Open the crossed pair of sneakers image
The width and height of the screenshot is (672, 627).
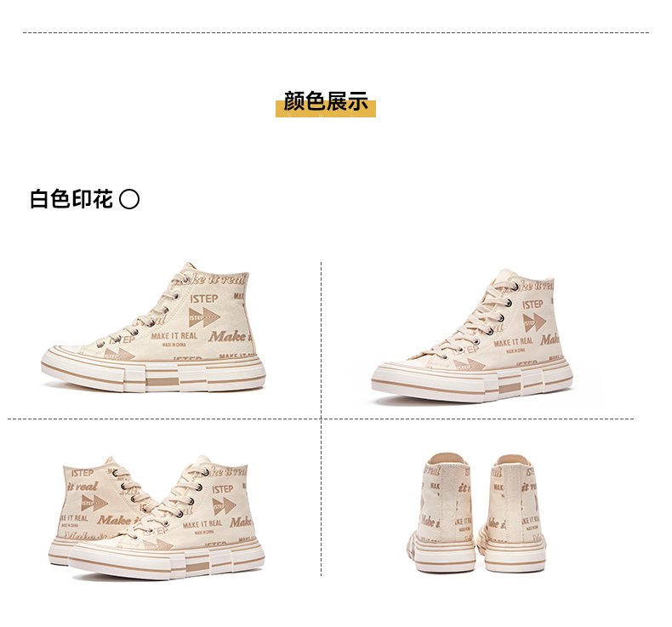157,518
